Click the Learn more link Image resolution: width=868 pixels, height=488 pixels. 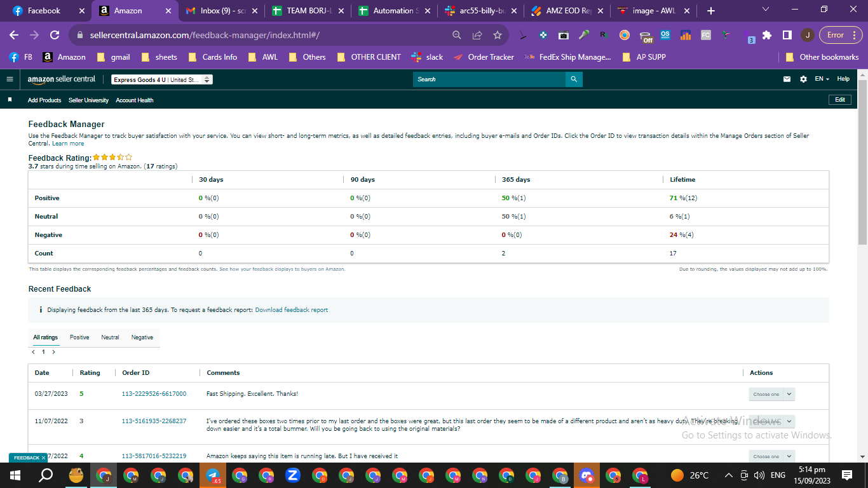click(68, 144)
